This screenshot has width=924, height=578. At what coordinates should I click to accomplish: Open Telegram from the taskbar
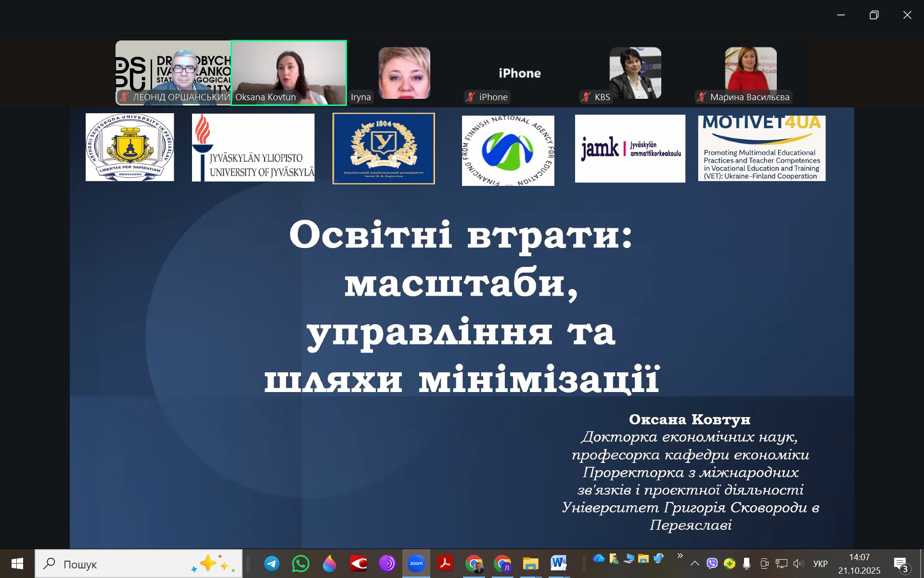tap(272, 564)
